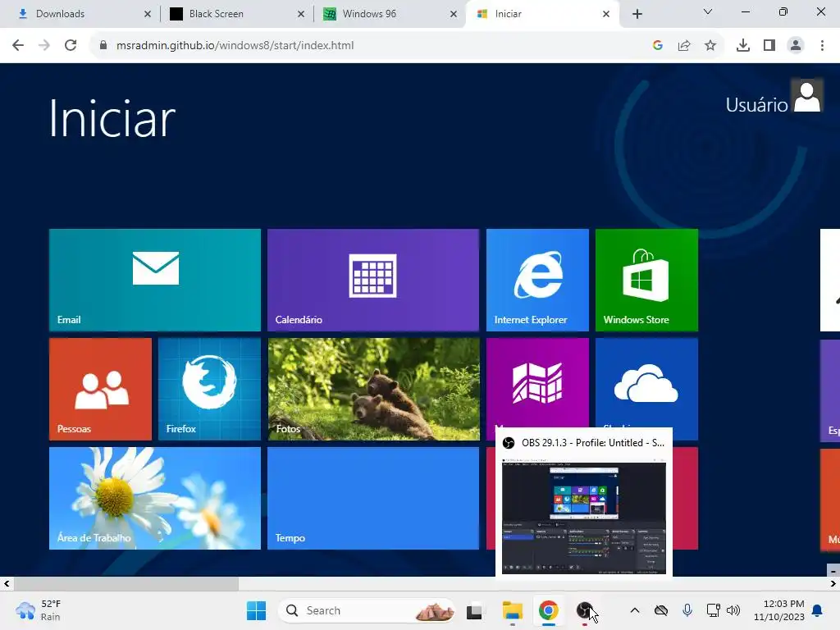Open the clock showing 12:03 PM
This screenshot has width=840, height=630.
pos(779,610)
